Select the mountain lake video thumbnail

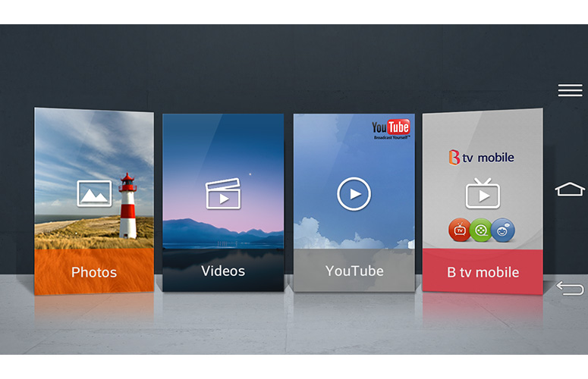coord(223,181)
